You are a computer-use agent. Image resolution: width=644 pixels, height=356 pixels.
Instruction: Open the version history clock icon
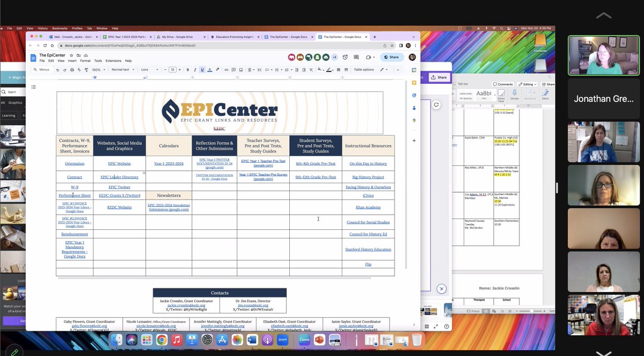tap(345, 57)
